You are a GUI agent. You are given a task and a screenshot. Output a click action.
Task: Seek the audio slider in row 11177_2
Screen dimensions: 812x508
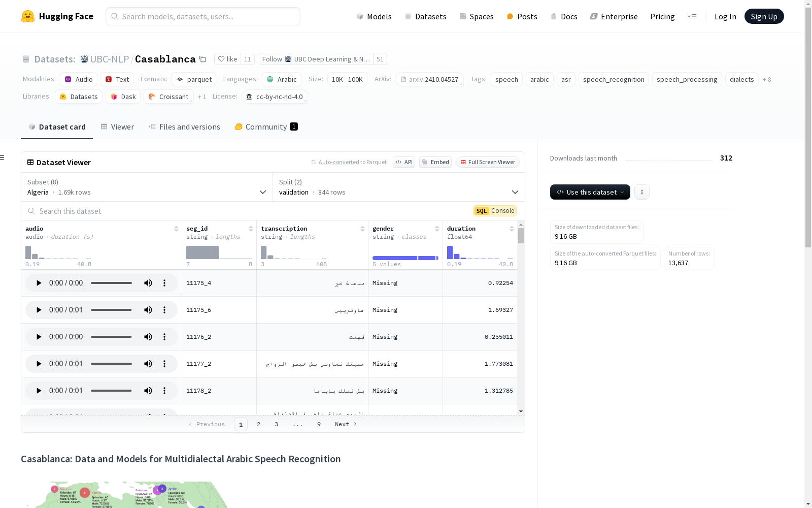coord(111,364)
